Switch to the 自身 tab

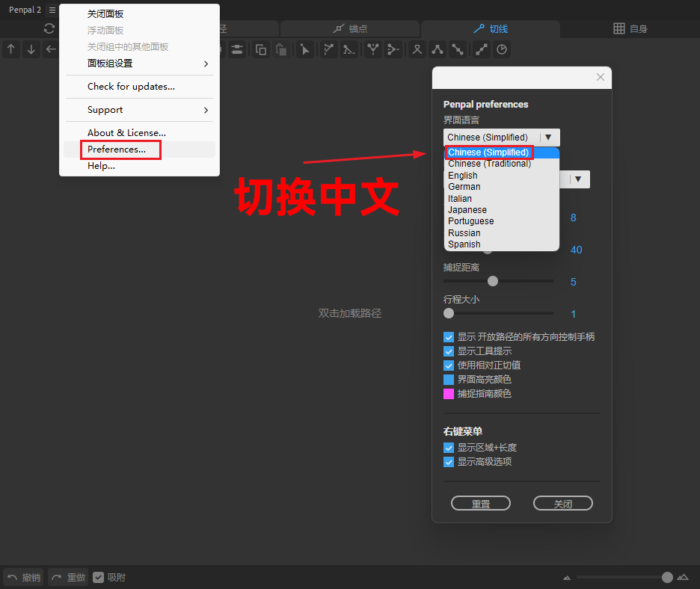point(630,29)
